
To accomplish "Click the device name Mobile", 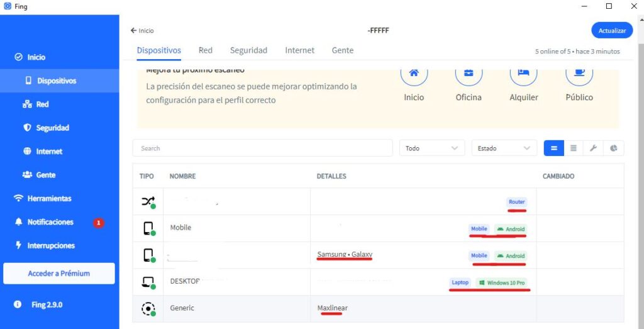I will pyautogui.click(x=180, y=227).
